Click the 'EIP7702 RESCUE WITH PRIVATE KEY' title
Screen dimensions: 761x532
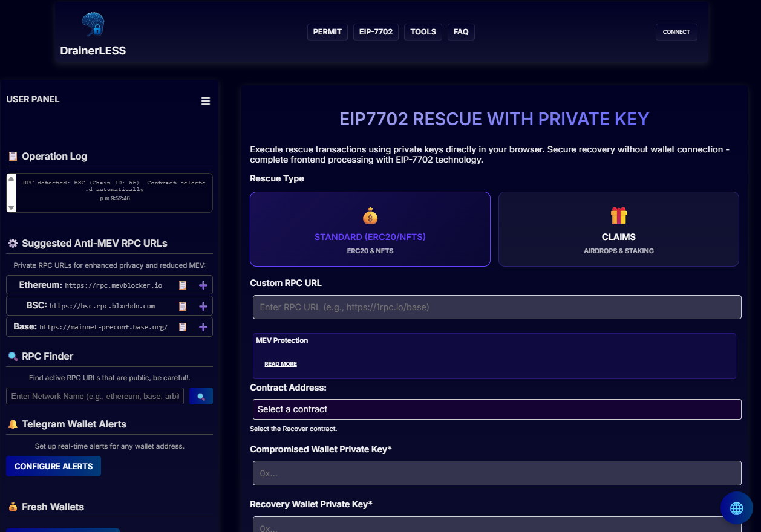click(x=494, y=119)
